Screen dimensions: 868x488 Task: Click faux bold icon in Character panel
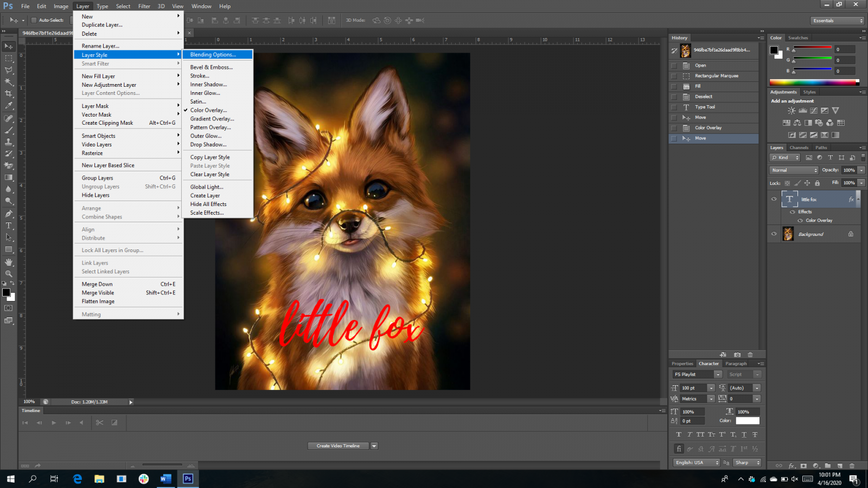click(x=679, y=434)
